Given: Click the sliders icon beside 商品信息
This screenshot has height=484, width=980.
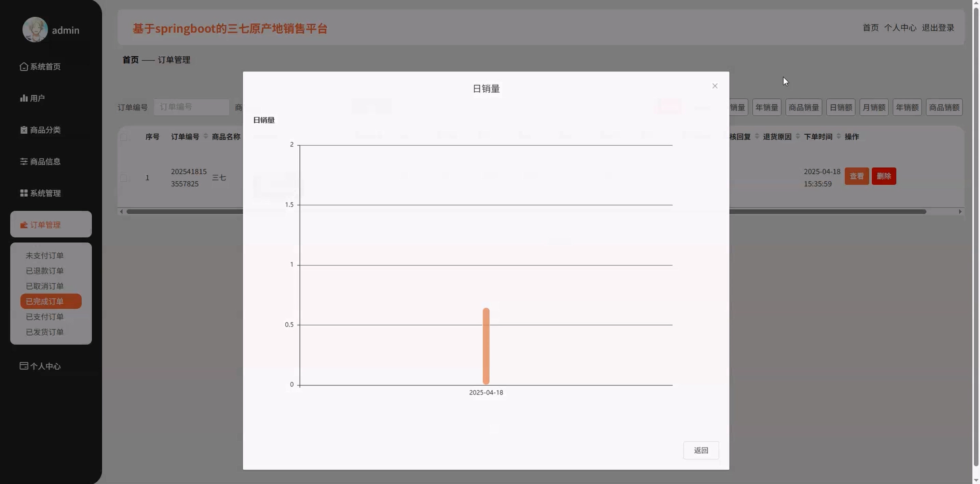Looking at the screenshot, I should pyautogui.click(x=24, y=162).
